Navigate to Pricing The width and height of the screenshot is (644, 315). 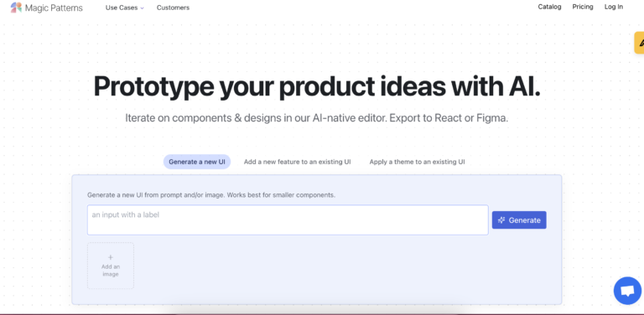(x=583, y=7)
